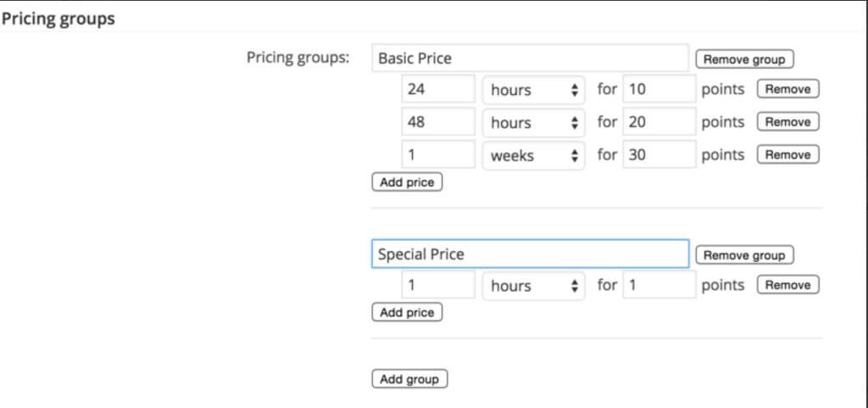
Task: Focus the Special Price name field
Action: click(531, 254)
